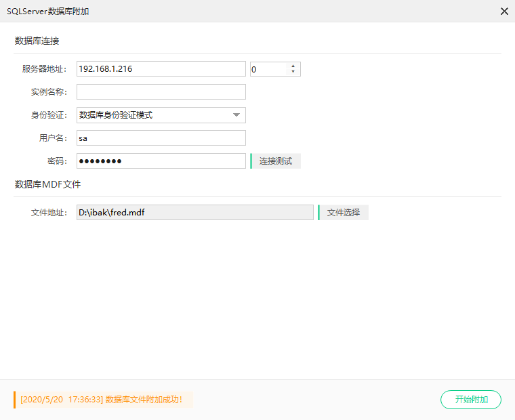Viewport: 515px width, 420px height.
Task: Click the 数据库文件附加成功 status message
Action: [x=104, y=400]
